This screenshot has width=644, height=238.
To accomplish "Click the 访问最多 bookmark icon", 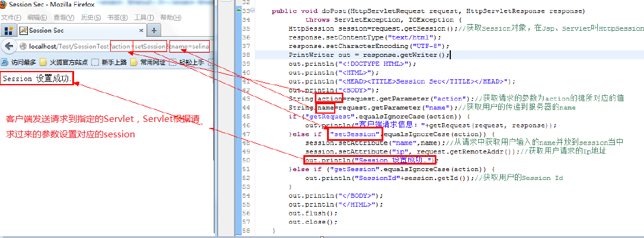I will pyautogui.click(x=4, y=62).
